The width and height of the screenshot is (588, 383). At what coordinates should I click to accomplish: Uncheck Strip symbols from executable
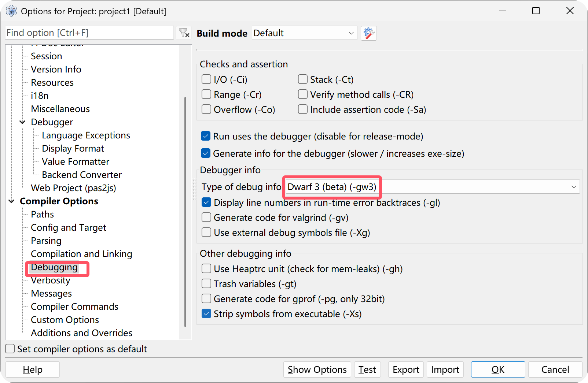(x=207, y=314)
